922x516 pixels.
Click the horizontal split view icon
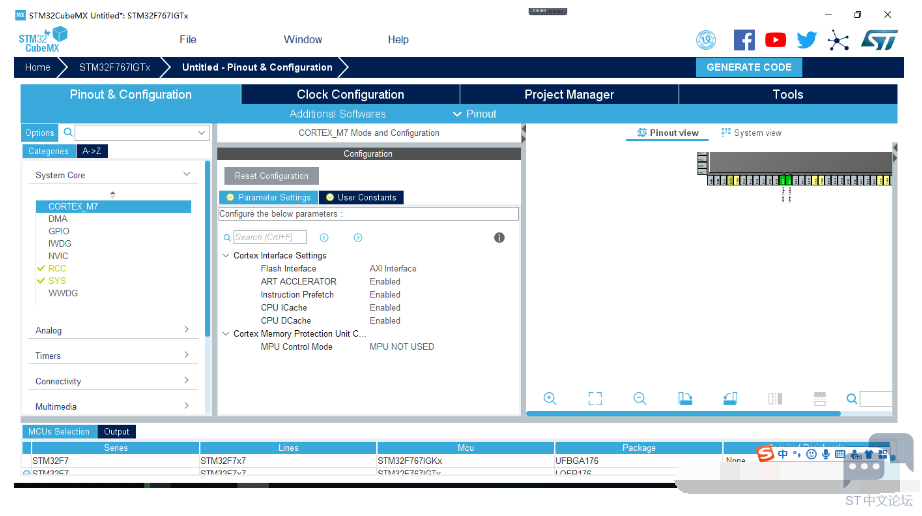(x=820, y=398)
